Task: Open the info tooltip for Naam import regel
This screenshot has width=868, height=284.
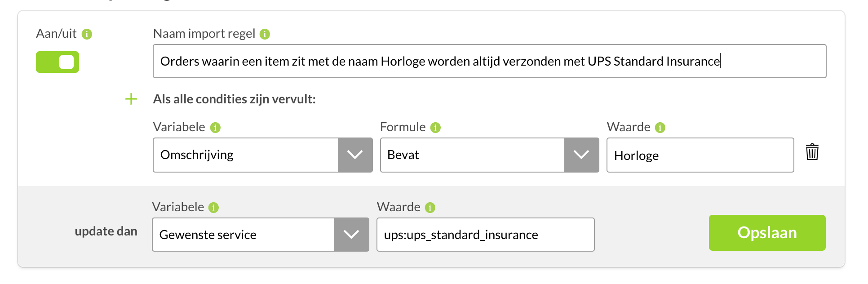Action: [265, 34]
